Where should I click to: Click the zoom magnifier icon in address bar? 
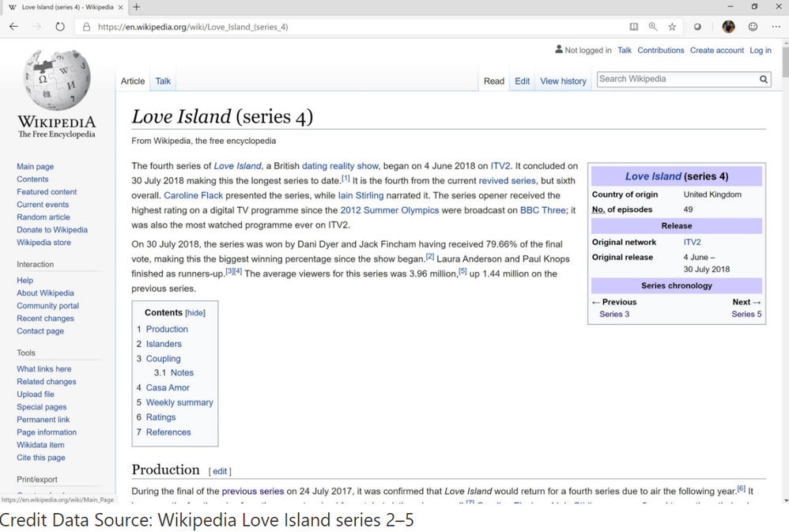[653, 27]
